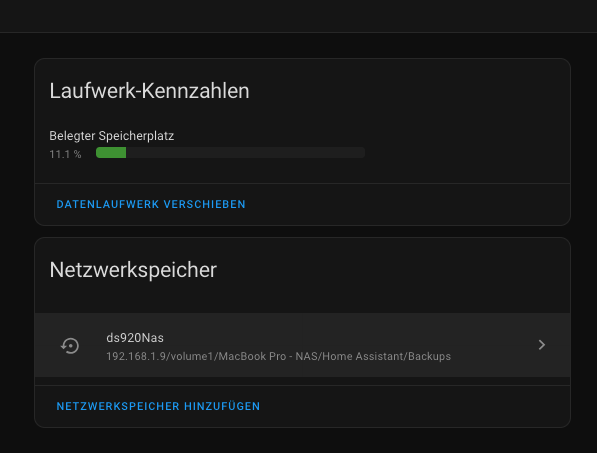Click NETZWERKSPEICHER HINZUFÜGEN button
Screen dimensions: 597x453
point(158,406)
